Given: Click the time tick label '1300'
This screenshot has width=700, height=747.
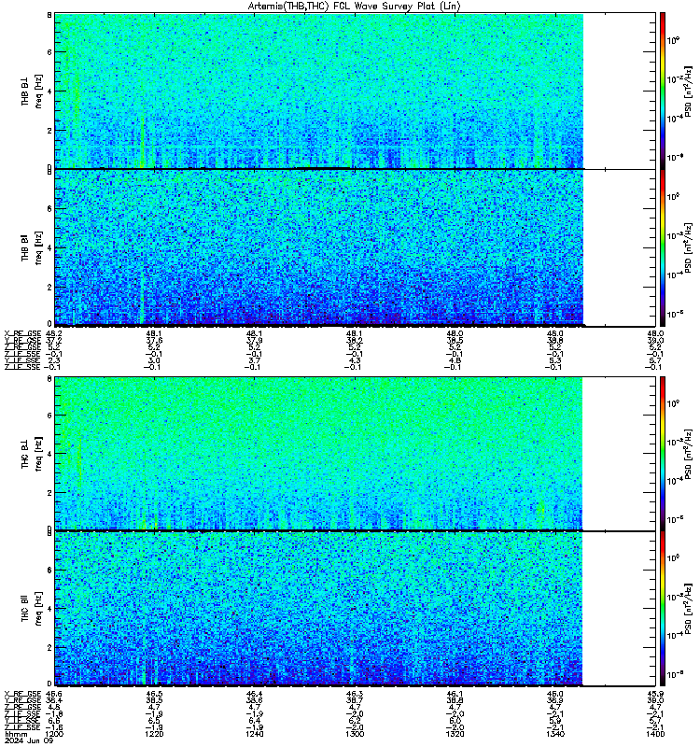Looking at the screenshot, I should (355, 734).
